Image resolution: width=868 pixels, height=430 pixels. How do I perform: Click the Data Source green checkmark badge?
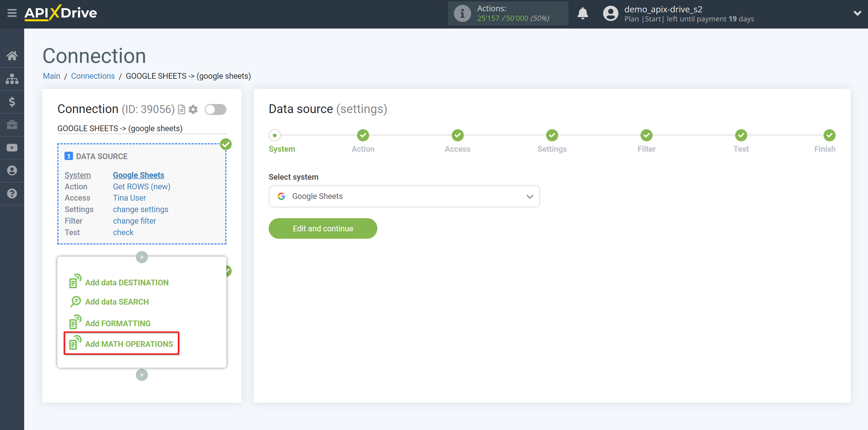pos(226,144)
